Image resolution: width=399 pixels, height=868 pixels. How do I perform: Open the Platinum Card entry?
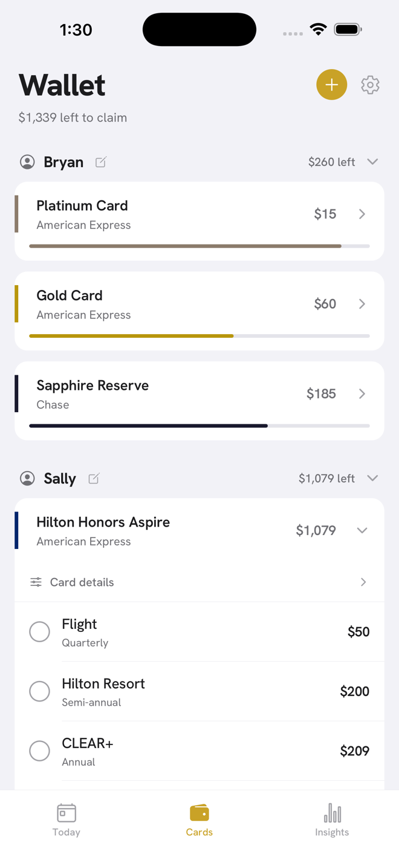[199, 221]
